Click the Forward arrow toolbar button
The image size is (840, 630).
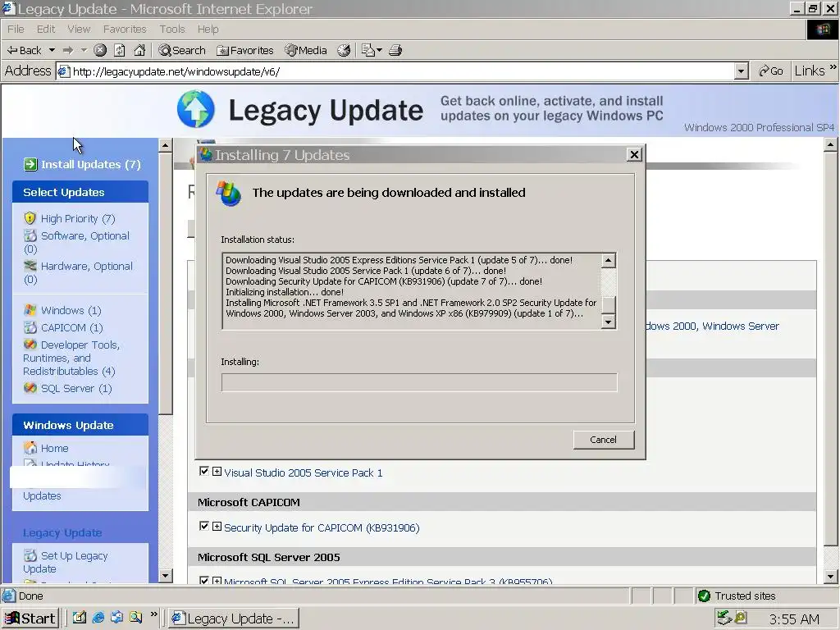click(67, 50)
